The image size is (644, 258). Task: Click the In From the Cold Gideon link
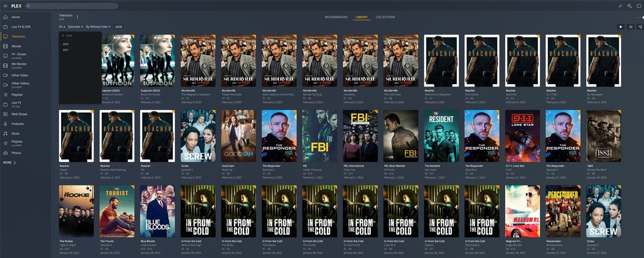(429, 245)
